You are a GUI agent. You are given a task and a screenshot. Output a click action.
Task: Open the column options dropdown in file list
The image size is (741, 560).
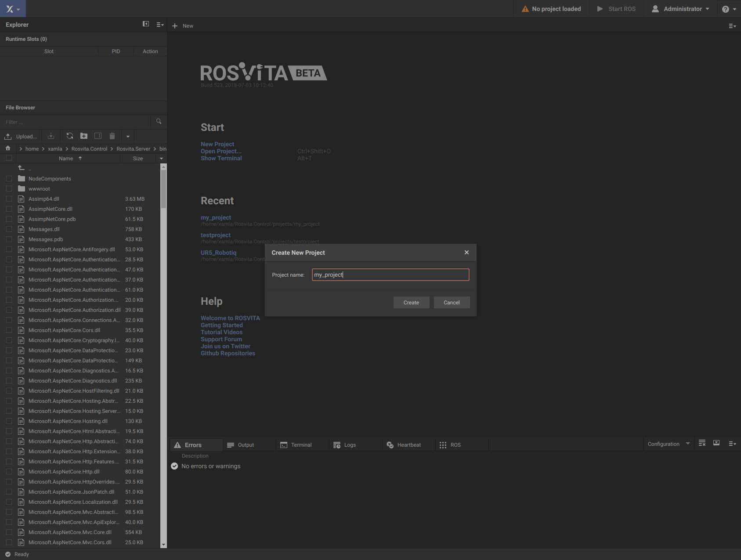click(x=161, y=159)
